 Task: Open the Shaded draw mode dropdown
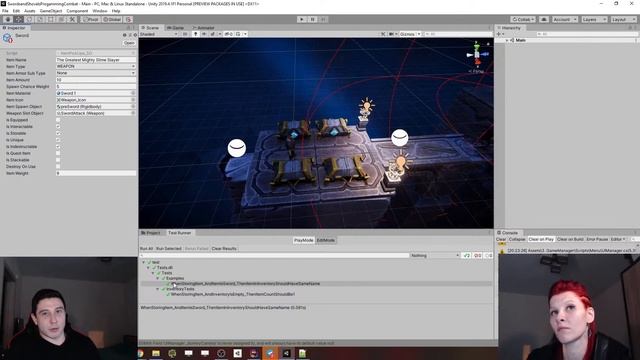click(x=158, y=34)
